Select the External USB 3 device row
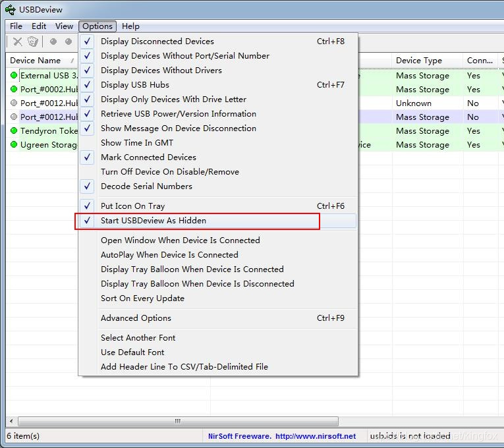Viewport: 504px width, 448px height. [x=49, y=76]
